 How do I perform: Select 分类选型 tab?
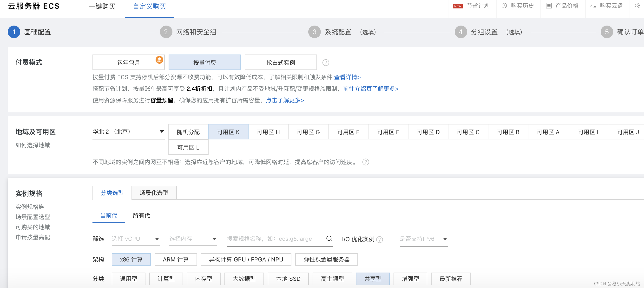click(x=112, y=192)
